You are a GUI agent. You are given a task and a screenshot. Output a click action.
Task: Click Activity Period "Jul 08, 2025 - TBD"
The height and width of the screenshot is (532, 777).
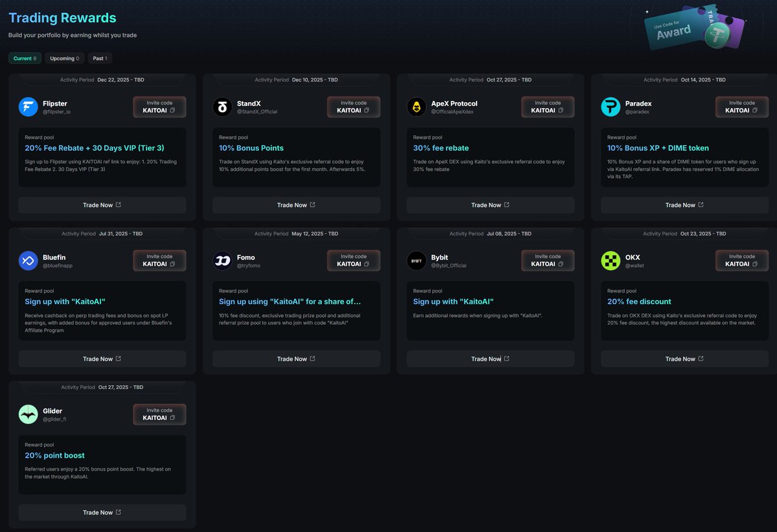click(x=509, y=234)
